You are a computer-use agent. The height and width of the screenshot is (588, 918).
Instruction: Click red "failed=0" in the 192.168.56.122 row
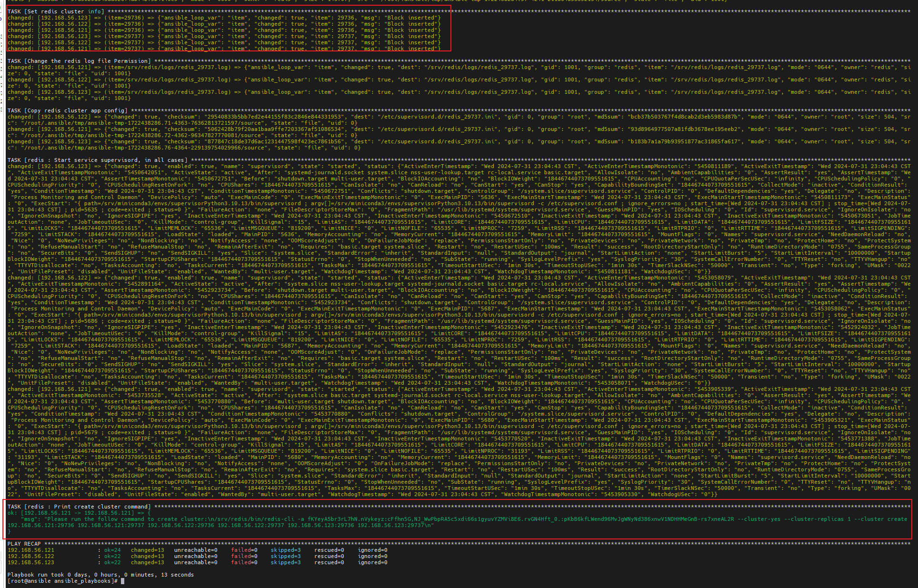point(244,556)
